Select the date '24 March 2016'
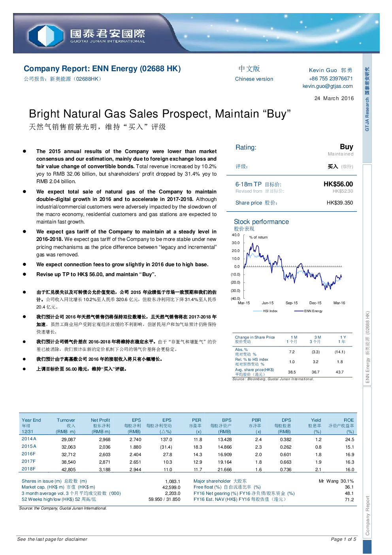392x555 pixels. pyautogui.click(x=334, y=98)
